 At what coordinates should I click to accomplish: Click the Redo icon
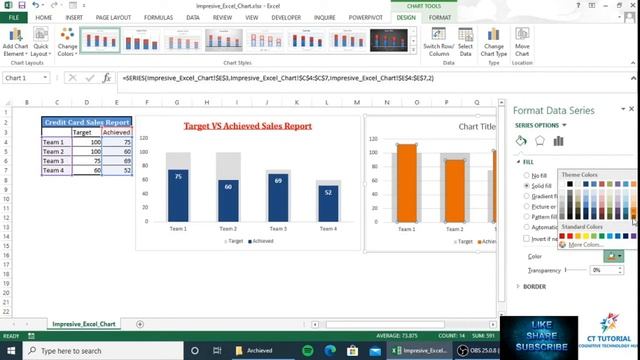[54, 5]
